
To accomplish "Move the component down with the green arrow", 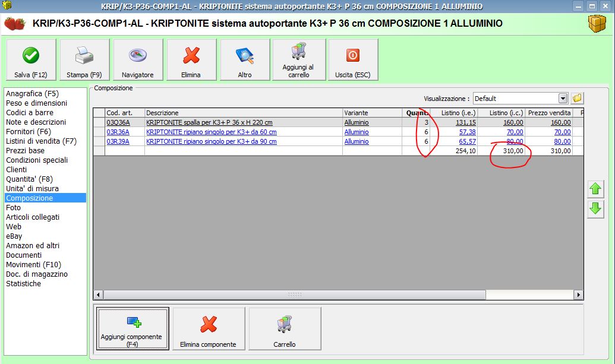I will point(595,208).
